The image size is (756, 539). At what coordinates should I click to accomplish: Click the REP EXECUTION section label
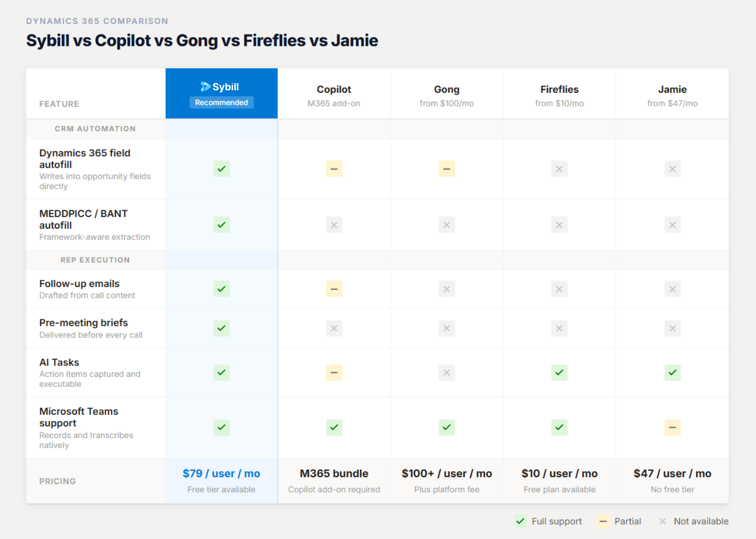click(x=95, y=260)
